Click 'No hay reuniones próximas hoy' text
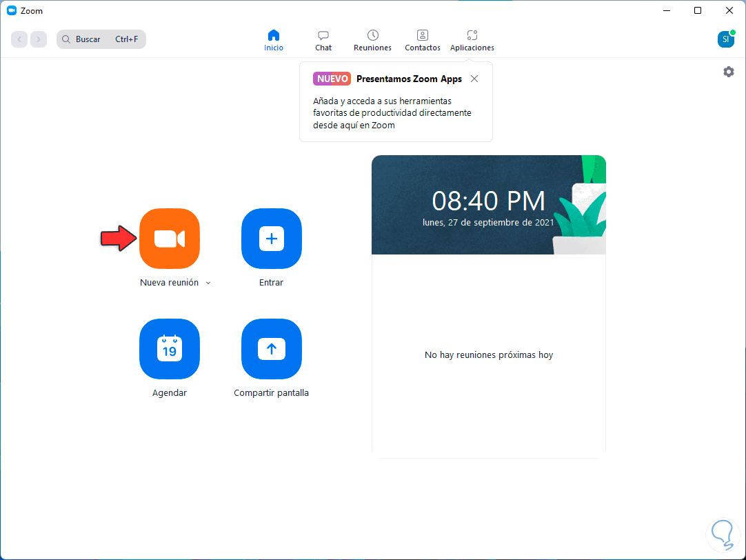The image size is (746, 560). [489, 355]
